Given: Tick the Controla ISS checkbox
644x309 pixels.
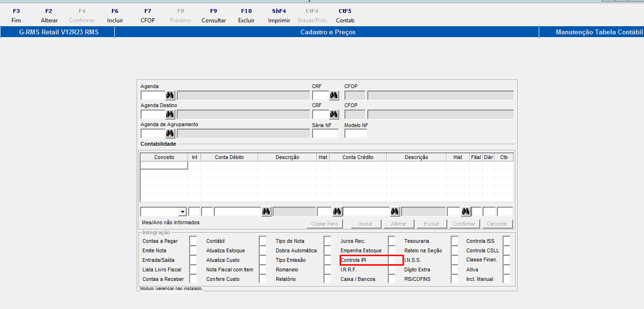Looking at the screenshot, I should [x=506, y=241].
